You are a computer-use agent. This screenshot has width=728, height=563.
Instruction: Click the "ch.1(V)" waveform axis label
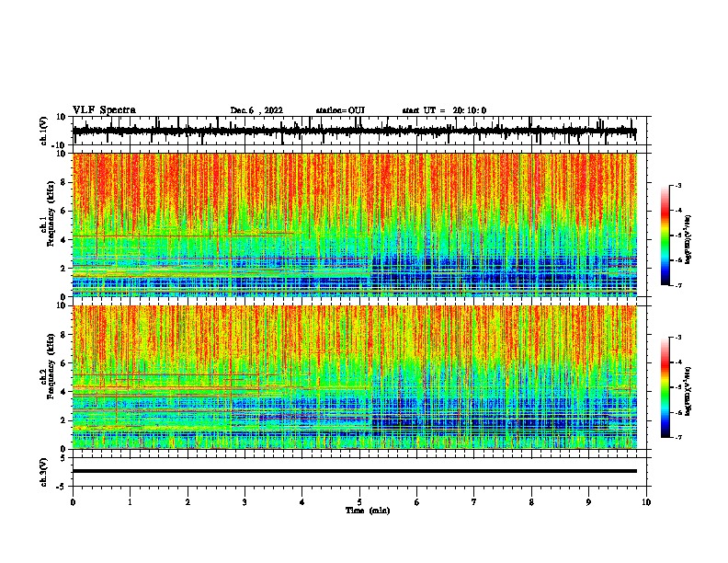coord(43,131)
